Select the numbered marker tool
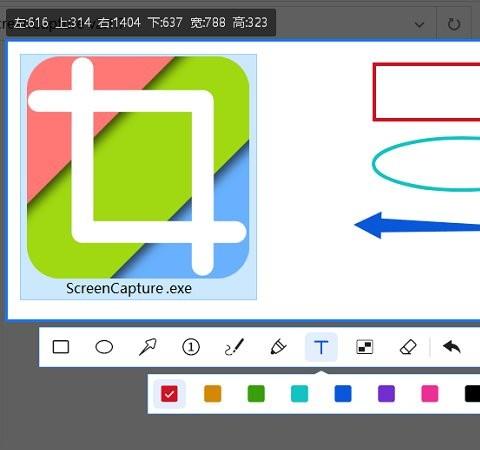The width and height of the screenshot is (480, 450). (x=191, y=347)
